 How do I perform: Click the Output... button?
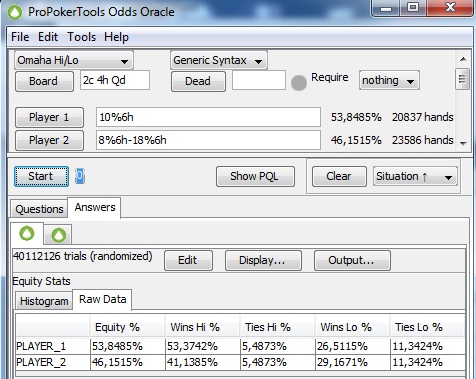point(352,260)
